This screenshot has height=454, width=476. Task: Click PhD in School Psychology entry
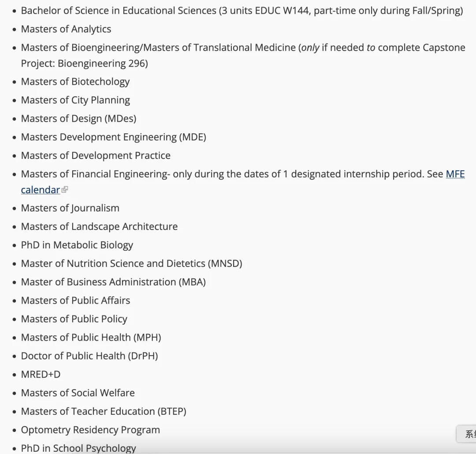pos(78,448)
